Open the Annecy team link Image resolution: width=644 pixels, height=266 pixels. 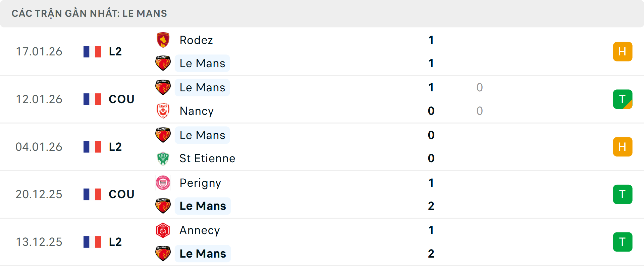200,230
